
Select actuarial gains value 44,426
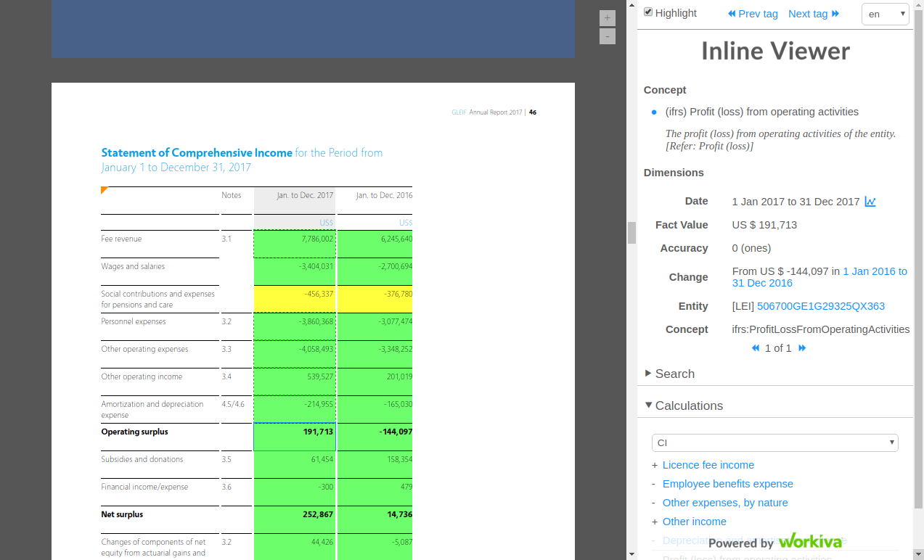[x=295, y=547]
